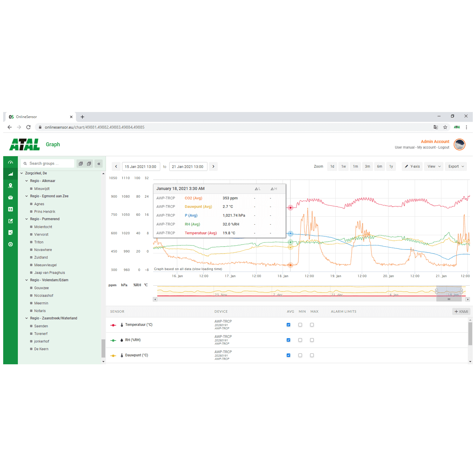Image resolution: width=476 pixels, height=476 pixels.
Task: Click the microchip devices sidebar icon
Action: point(10,244)
